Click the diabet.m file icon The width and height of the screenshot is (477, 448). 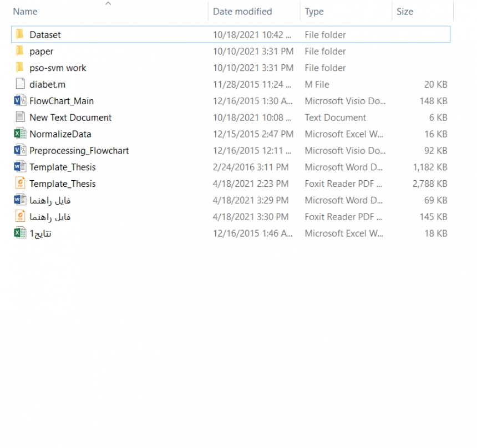point(20,84)
